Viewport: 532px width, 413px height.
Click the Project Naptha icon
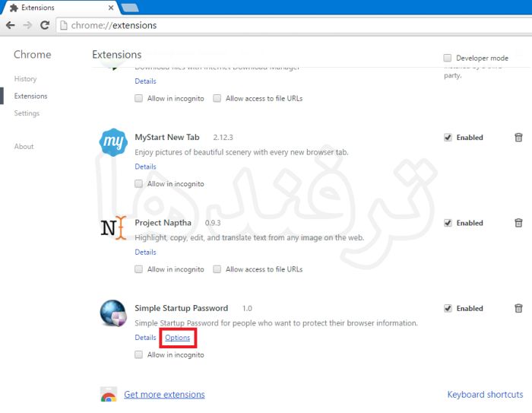[113, 227]
